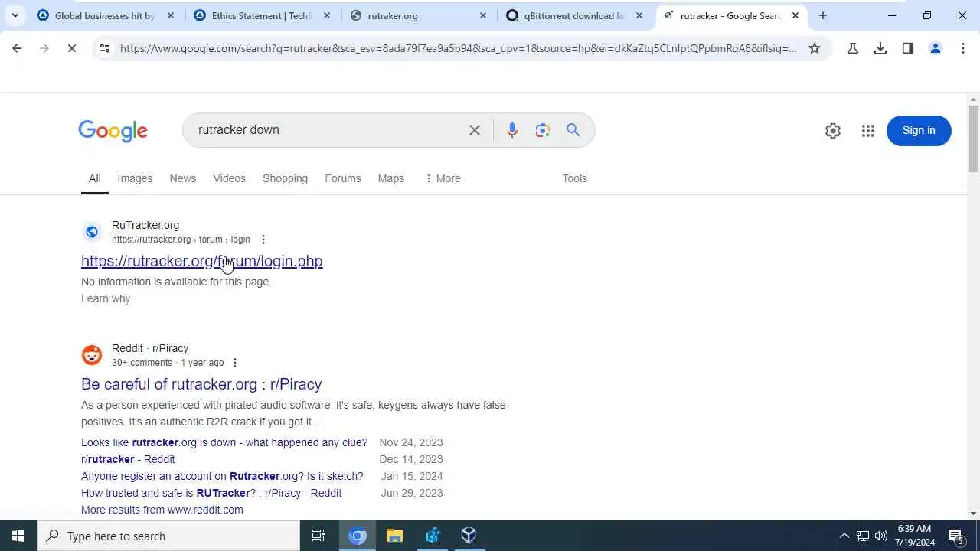Open the Tools options

574,178
